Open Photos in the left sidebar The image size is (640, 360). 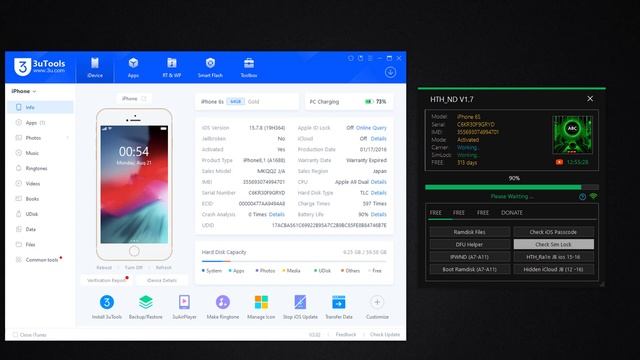pyautogui.click(x=40, y=138)
